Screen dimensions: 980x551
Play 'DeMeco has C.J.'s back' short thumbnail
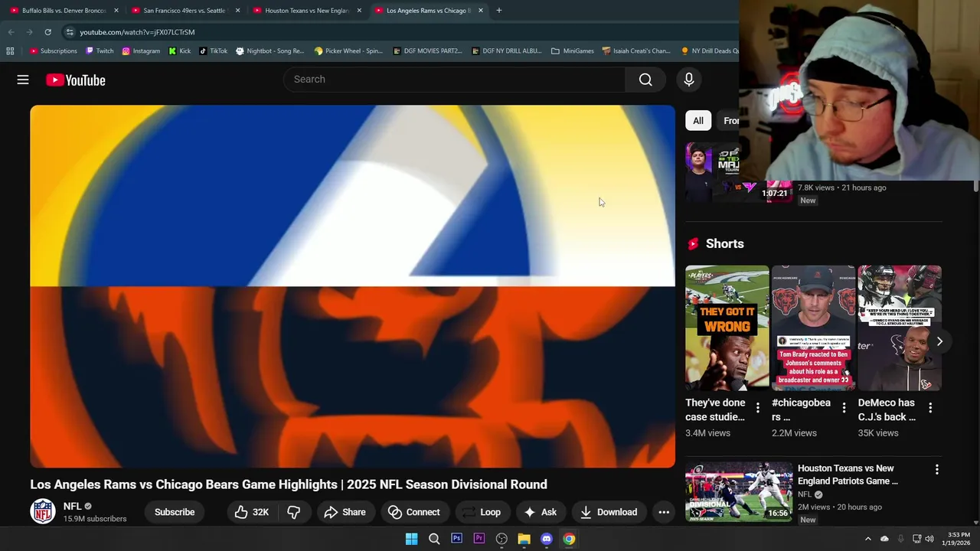tap(900, 328)
